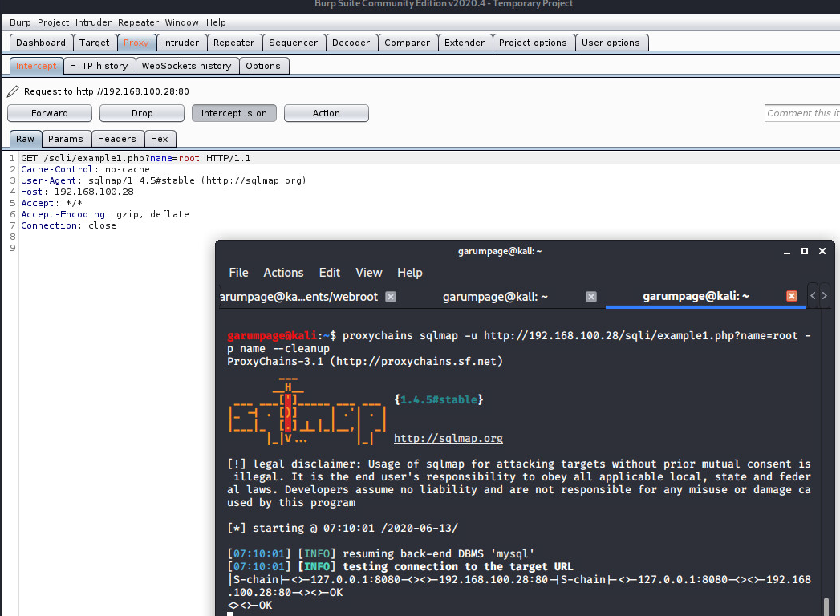
Task: Click the terminal scrollbar handle
Action: (x=827, y=606)
